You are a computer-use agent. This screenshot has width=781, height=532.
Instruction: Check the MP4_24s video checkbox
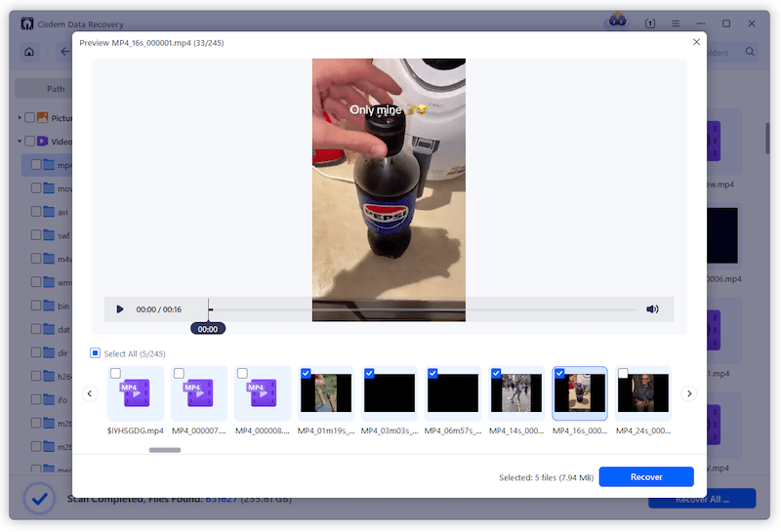point(623,374)
